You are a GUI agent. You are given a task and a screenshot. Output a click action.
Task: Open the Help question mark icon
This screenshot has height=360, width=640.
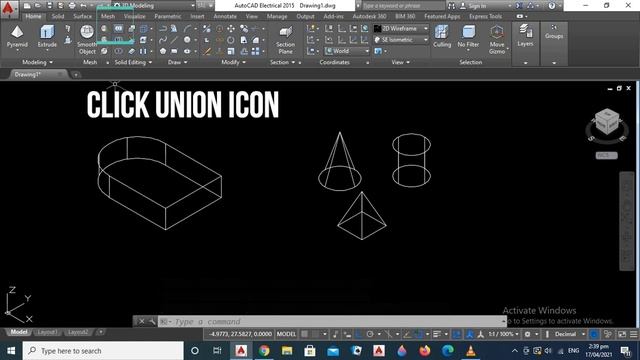tap(552, 6)
